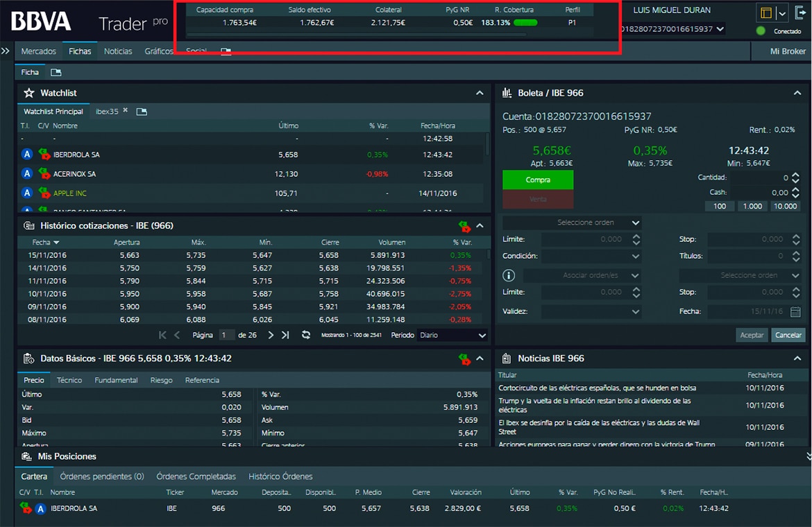Set quantity with the 10.000 button
The height and width of the screenshot is (527, 812).
coord(786,206)
